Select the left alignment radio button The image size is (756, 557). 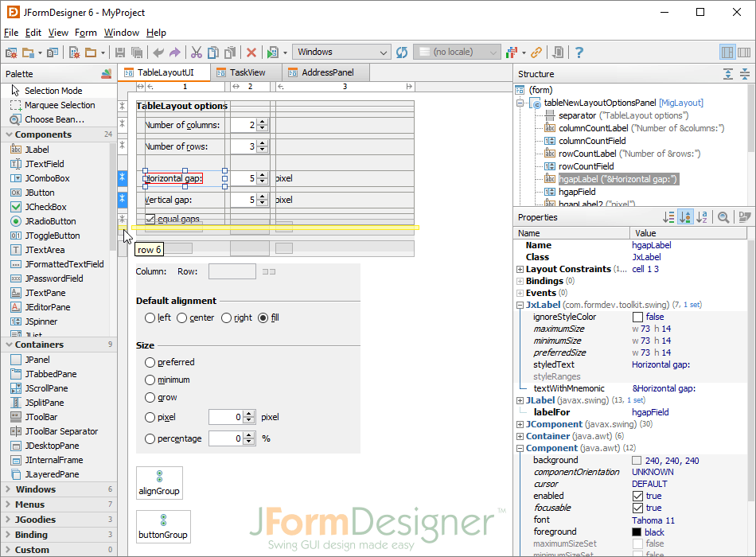150,318
